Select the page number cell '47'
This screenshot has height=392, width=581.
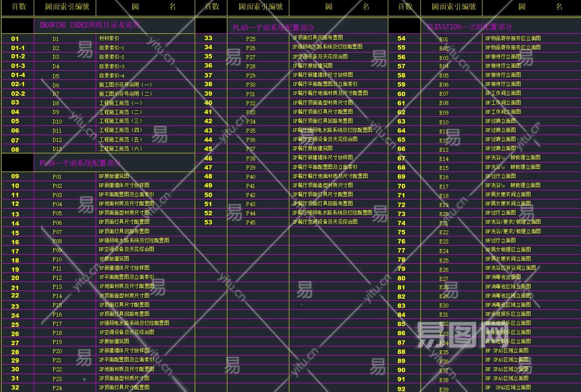[208, 167]
